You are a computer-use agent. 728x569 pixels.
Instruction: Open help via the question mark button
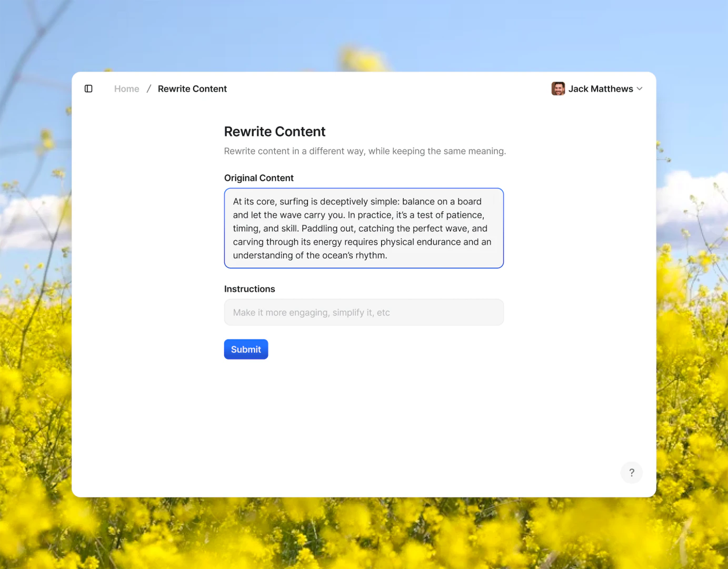632,473
